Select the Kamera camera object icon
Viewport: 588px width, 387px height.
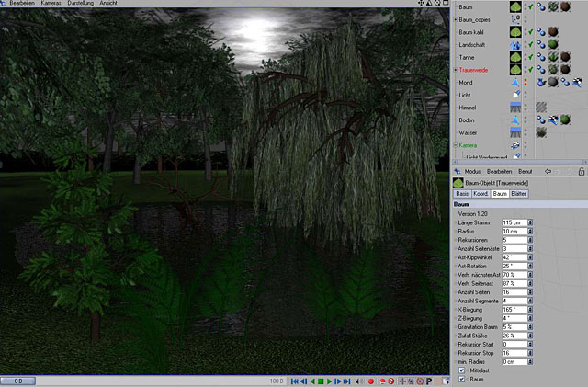[x=515, y=145]
